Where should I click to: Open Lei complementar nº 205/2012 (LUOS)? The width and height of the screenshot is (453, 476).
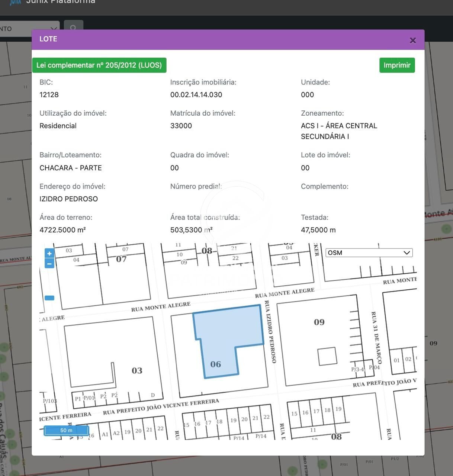pos(99,65)
